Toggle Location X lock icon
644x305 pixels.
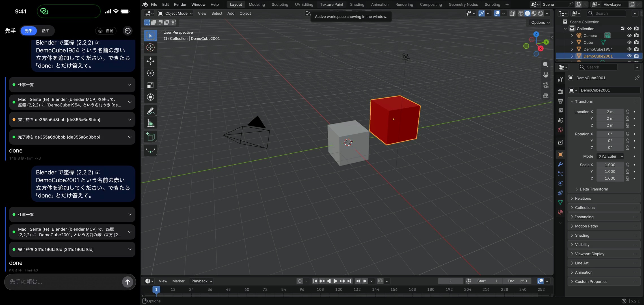click(627, 112)
